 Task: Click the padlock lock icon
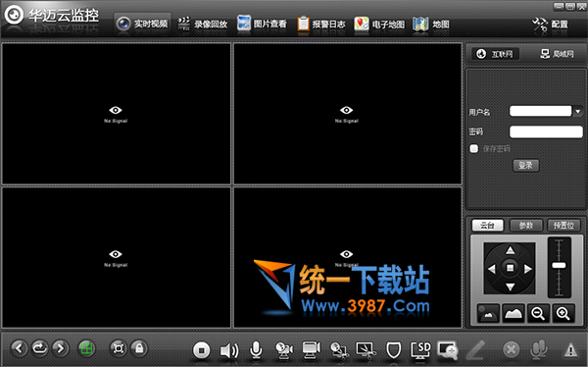(139, 348)
